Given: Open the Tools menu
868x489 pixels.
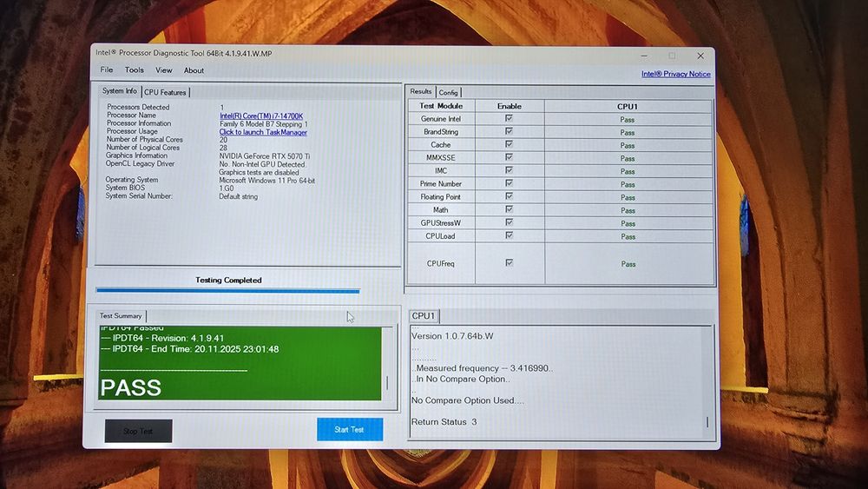Looking at the screenshot, I should pos(134,69).
